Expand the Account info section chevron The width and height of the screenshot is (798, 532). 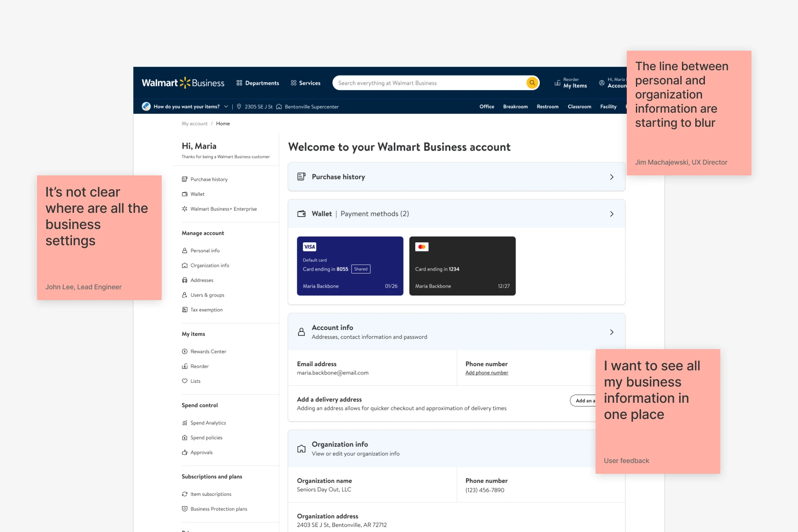tap(612, 332)
